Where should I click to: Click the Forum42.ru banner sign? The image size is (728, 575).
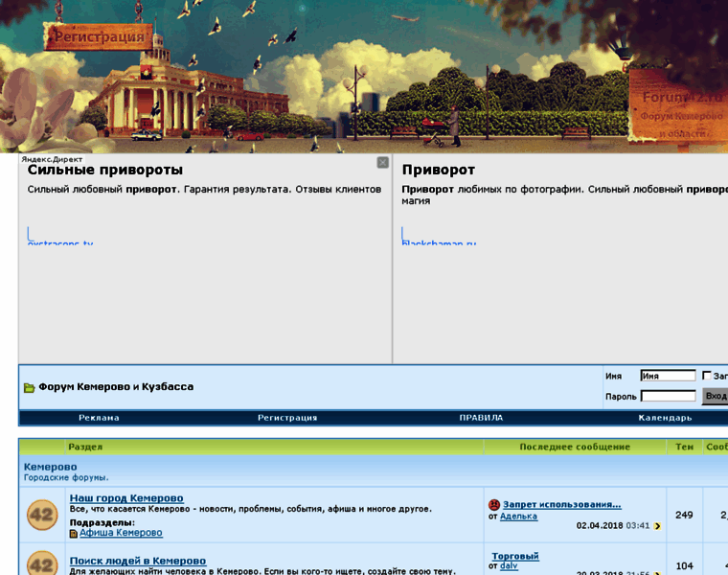[x=680, y=106]
